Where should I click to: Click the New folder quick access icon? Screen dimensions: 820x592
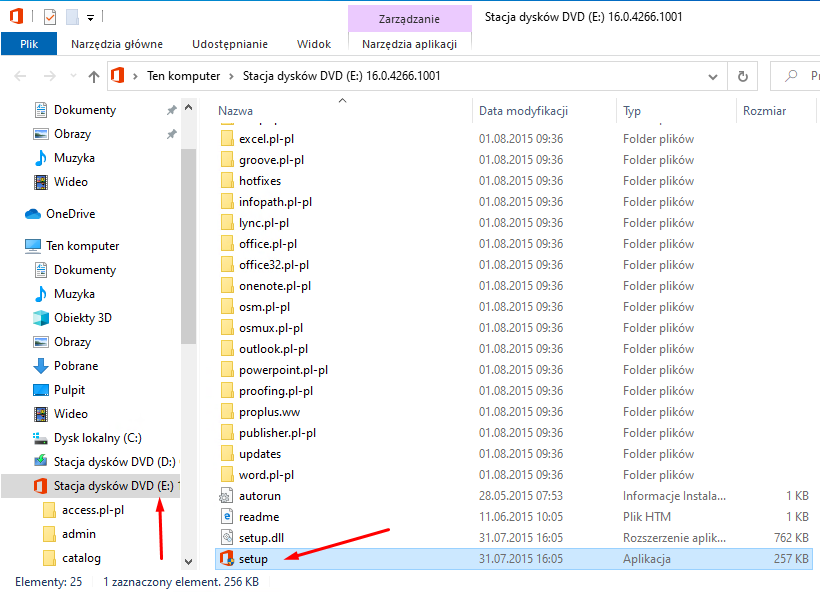coord(72,17)
